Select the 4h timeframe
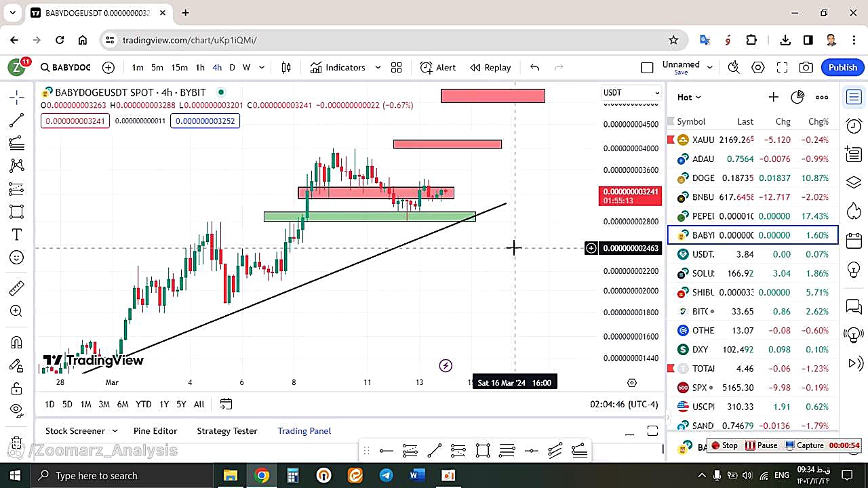The width and height of the screenshot is (868, 488). click(x=217, y=68)
